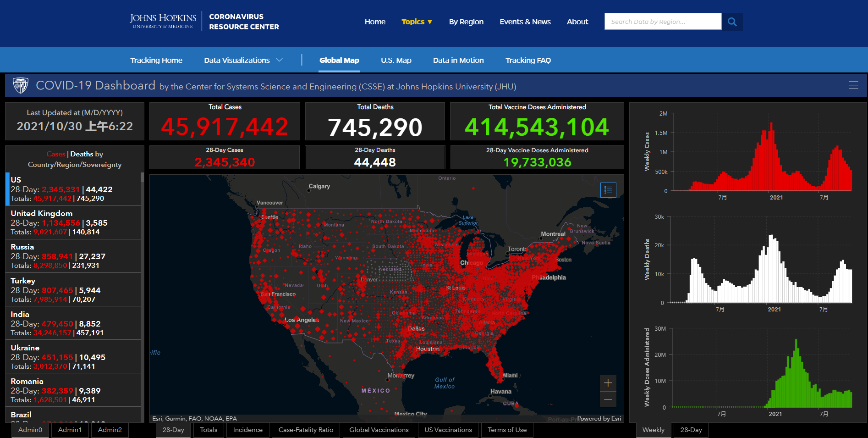Select Turkey in the country list
The width and height of the screenshot is (868, 438).
pyautogui.click(x=73, y=290)
